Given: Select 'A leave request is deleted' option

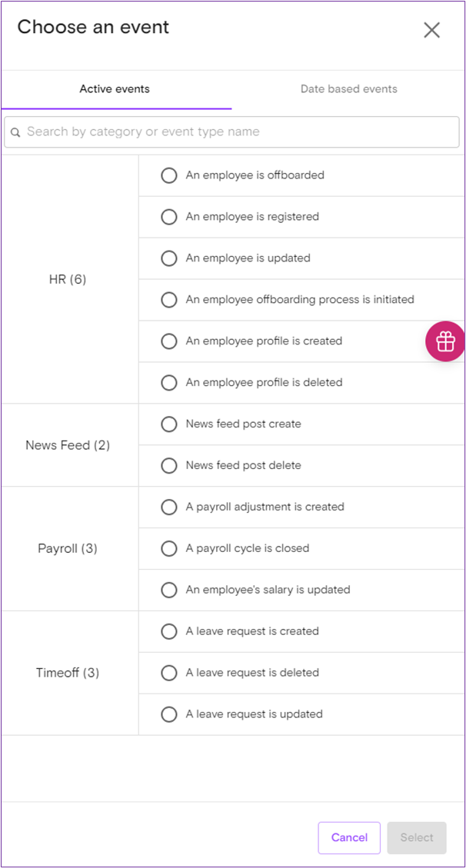Looking at the screenshot, I should point(169,673).
